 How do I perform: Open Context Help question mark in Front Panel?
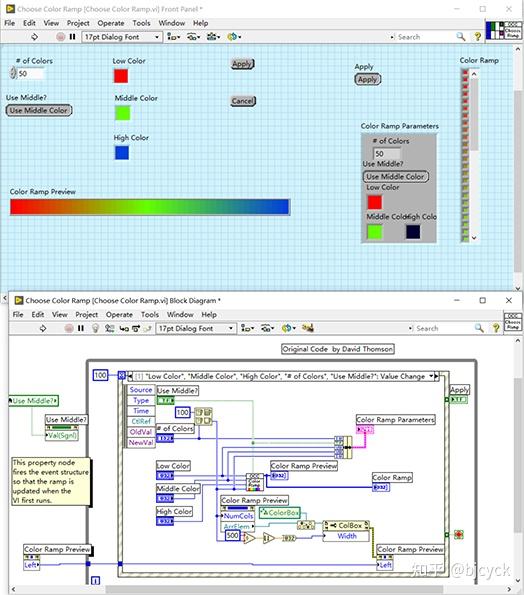(x=478, y=37)
